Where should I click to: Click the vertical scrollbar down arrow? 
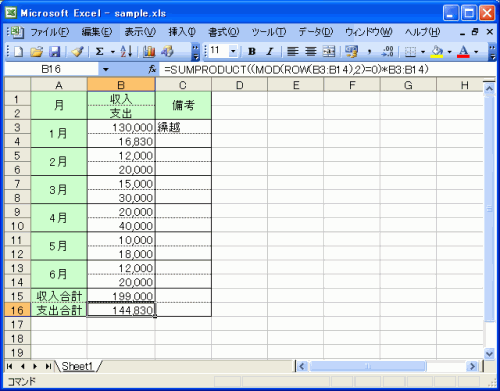tap(489, 353)
